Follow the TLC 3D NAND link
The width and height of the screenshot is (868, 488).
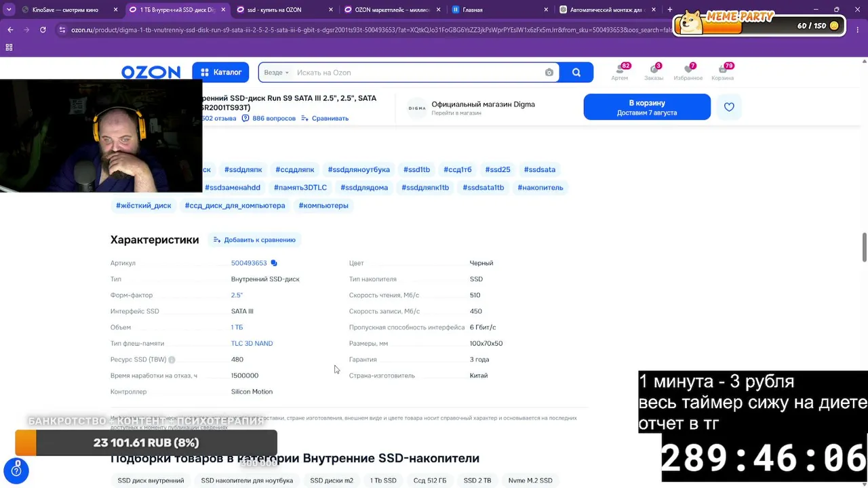252,344
